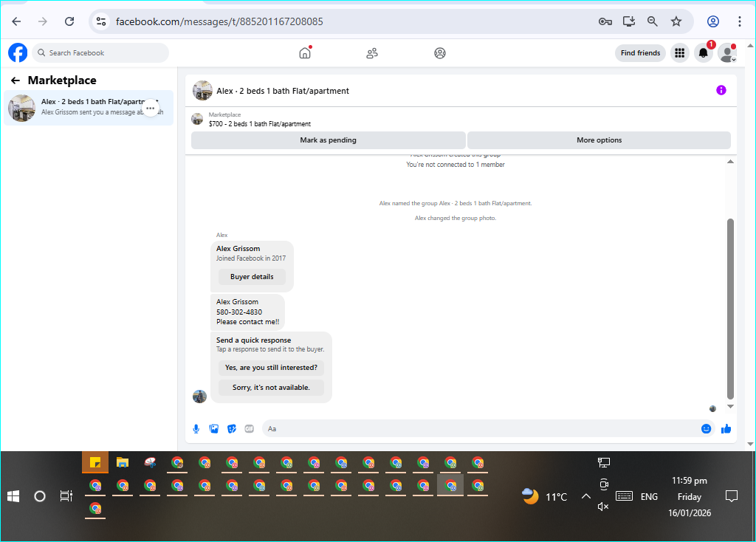Send a thumbs-up like
Image resolution: width=756 pixels, height=542 pixels.
726,429
